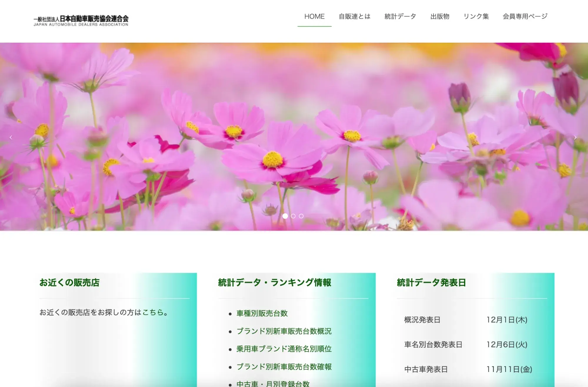Select the third carousel indicator dot

coord(301,216)
